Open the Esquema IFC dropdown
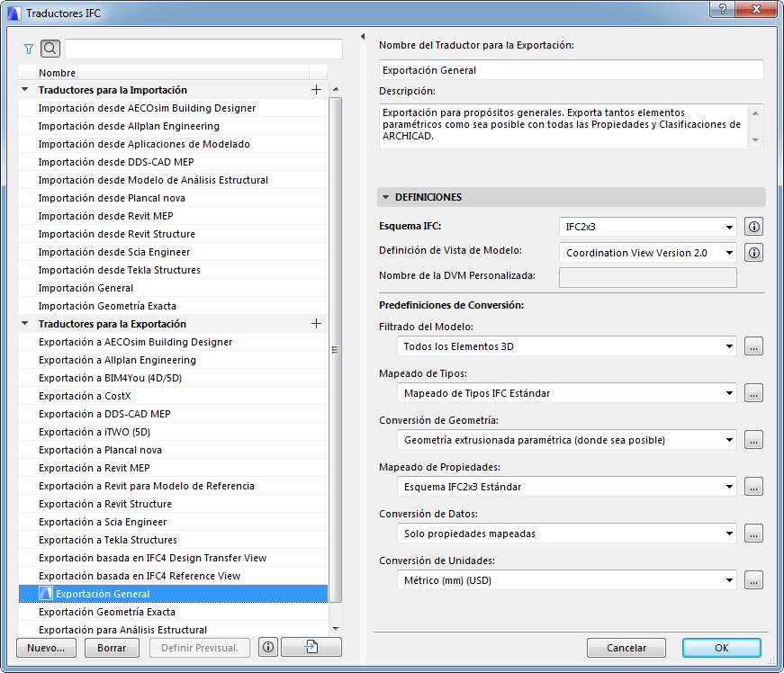The image size is (784, 673). click(647, 227)
